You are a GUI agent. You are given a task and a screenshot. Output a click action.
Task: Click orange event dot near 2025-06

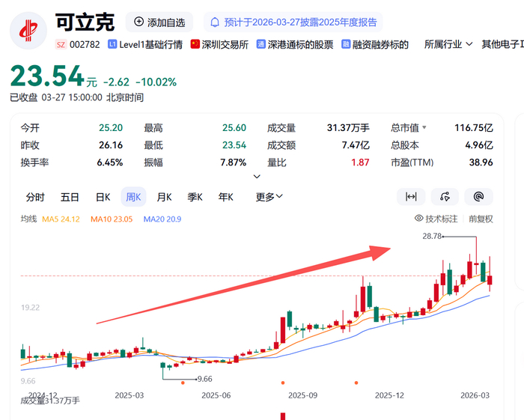pos(183,383)
